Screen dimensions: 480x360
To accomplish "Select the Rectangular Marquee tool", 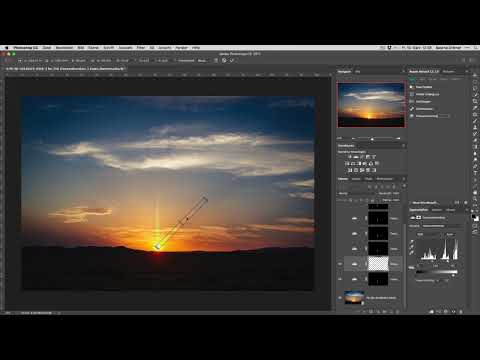I will [x=475, y=82].
